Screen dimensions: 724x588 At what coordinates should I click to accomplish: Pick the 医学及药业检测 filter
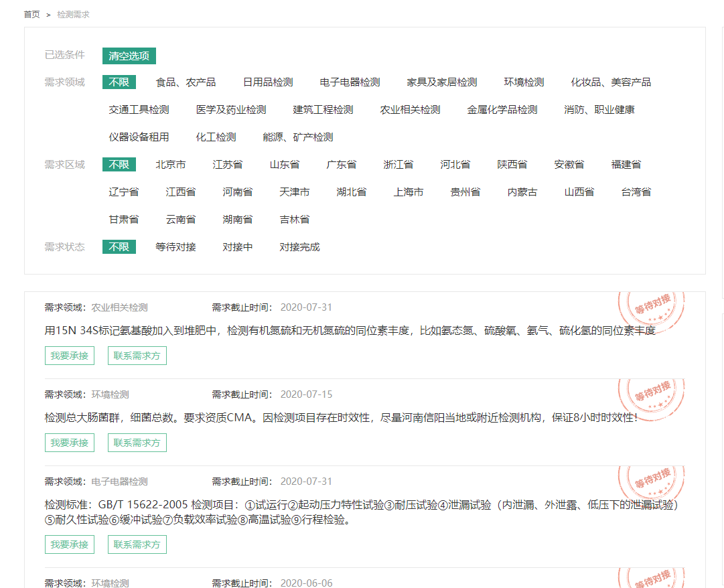click(231, 110)
